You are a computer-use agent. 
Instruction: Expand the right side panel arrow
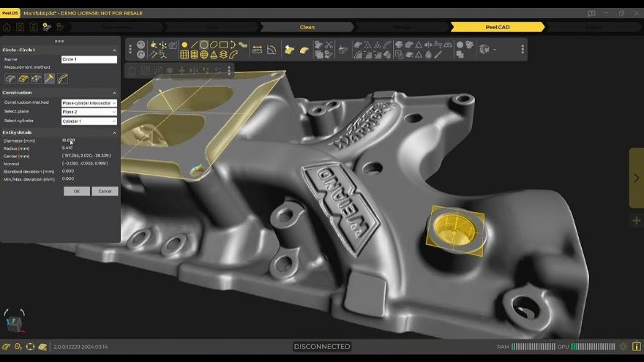tap(636, 178)
